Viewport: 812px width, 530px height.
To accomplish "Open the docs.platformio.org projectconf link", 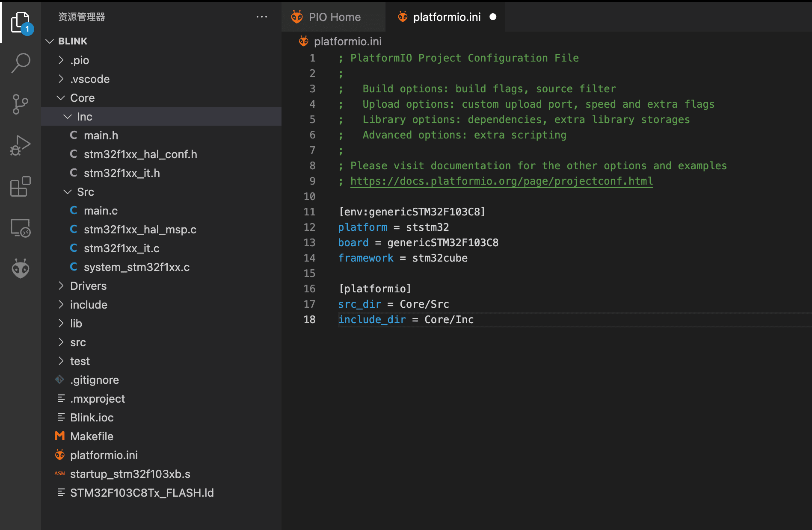I will [x=501, y=181].
